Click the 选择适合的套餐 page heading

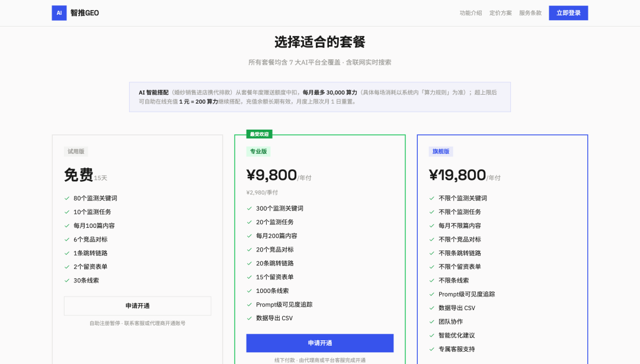[x=320, y=42]
